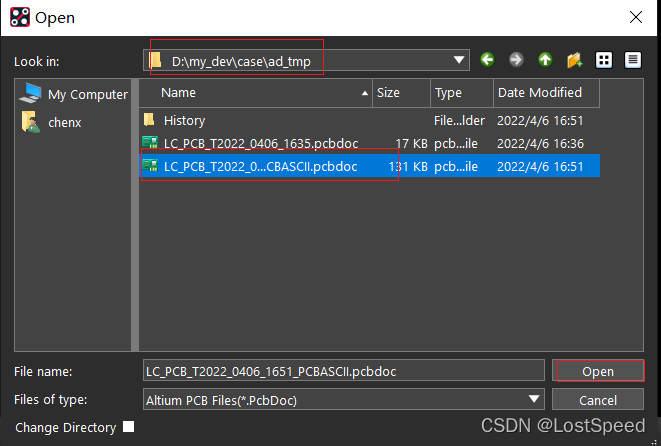The height and width of the screenshot is (446, 661).
Task: Switch to detail view mode
Action: [632, 60]
